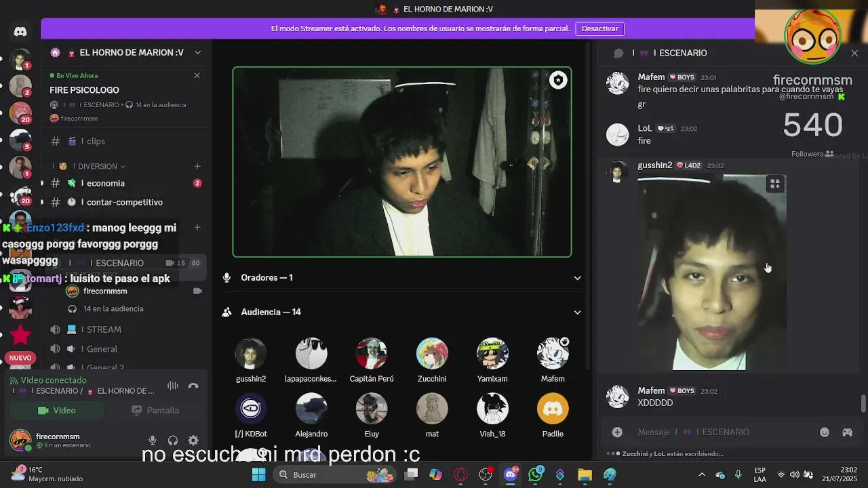Click gusshin2 username in chat
This screenshot has height=488, width=868.
655,165
